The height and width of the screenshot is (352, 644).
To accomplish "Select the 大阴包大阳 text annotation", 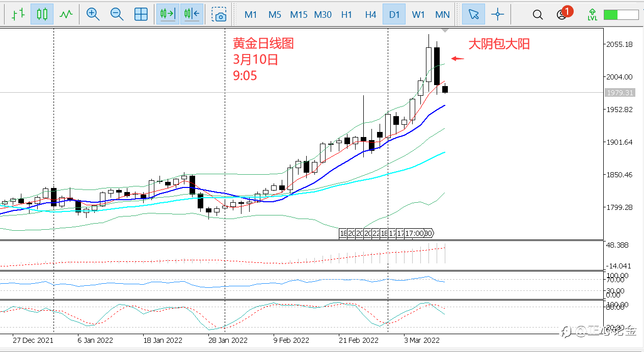I will click(499, 44).
